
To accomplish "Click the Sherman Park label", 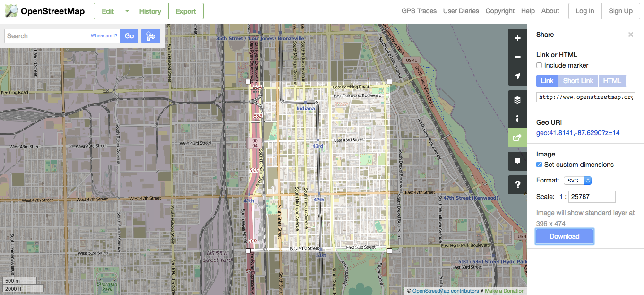I will click(x=107, y=286).
